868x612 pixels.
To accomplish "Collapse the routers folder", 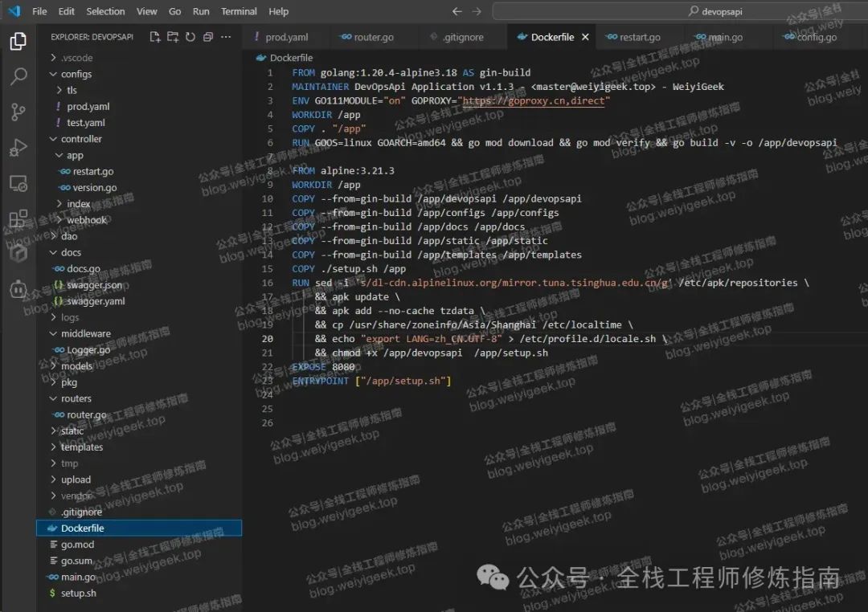I will point(139,398).
